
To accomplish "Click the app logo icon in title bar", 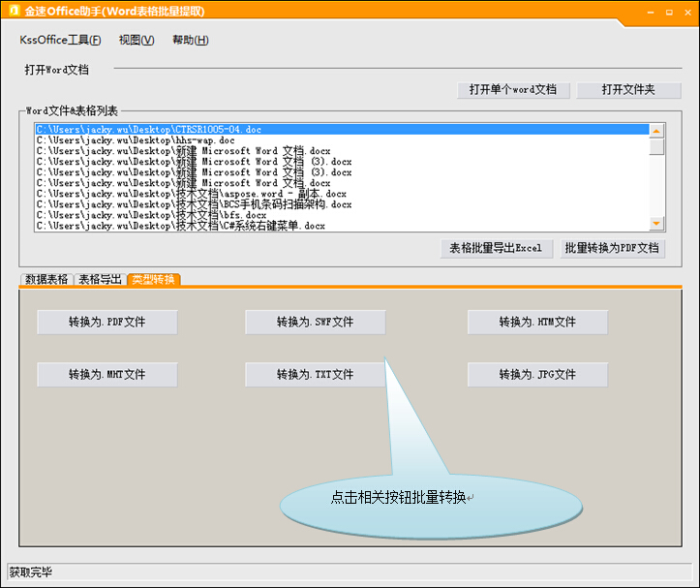I will [x=15, y=11].
